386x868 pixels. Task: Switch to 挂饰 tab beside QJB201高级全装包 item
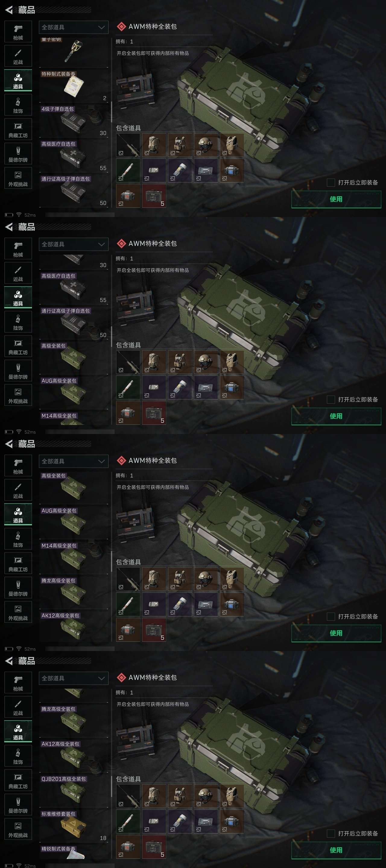click(18, 756)
